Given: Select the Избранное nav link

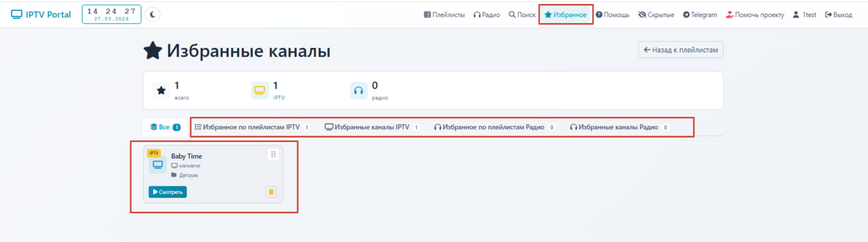Looking at the screenshot, I should coord(566,15).
